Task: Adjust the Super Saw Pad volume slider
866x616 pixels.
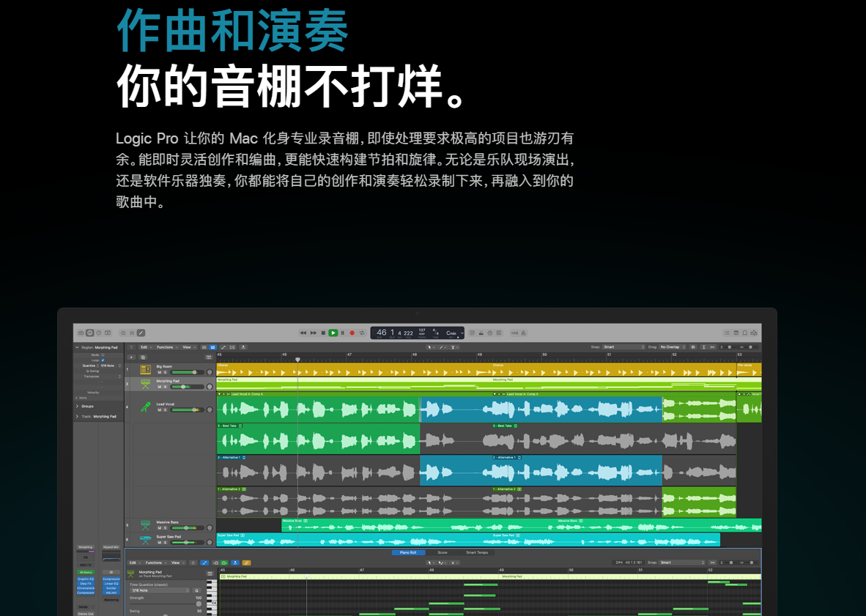Action: click(188, 543)
